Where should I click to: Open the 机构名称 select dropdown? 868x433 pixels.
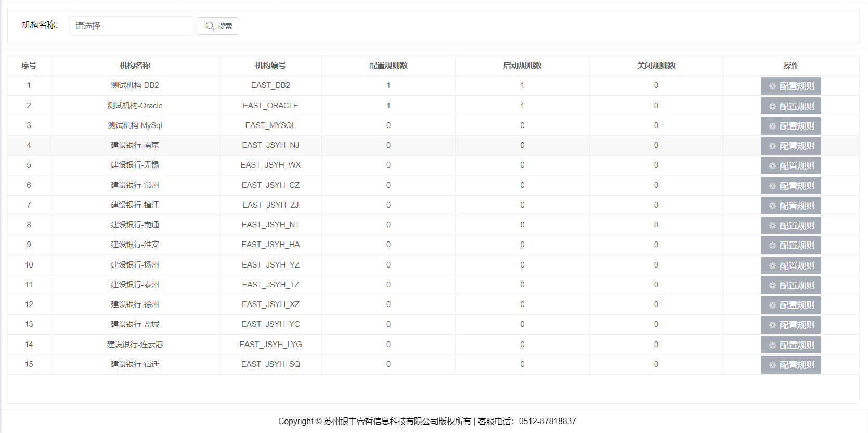click(132, 26)
